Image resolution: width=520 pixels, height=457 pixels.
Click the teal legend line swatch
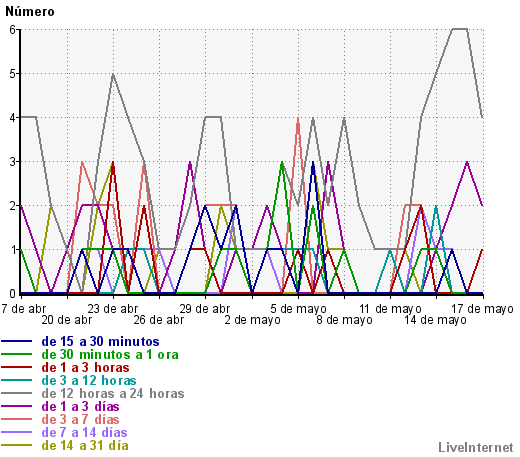pos(17,380)
